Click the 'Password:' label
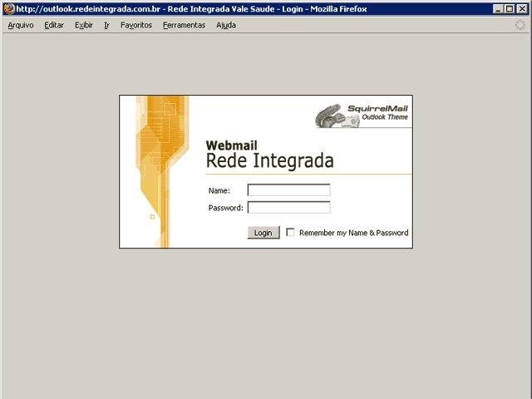Viewport: 532px width, 399px height. tap(225, 208)
